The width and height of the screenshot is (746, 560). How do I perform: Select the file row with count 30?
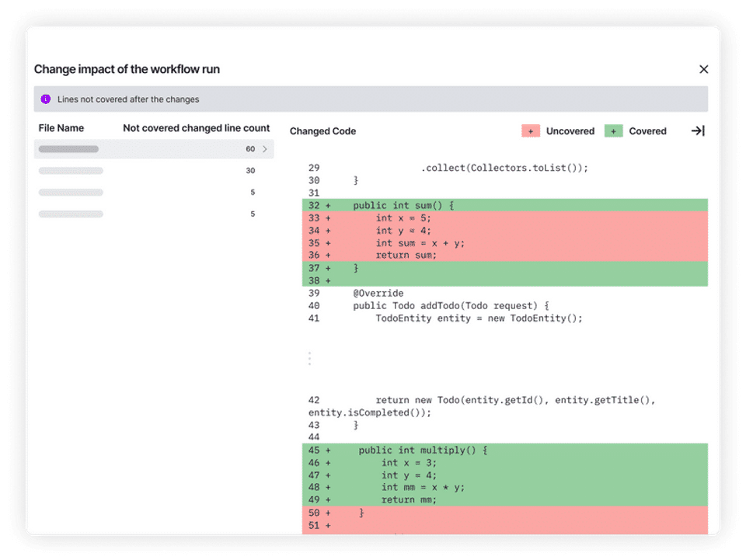[x=154, y=170]
